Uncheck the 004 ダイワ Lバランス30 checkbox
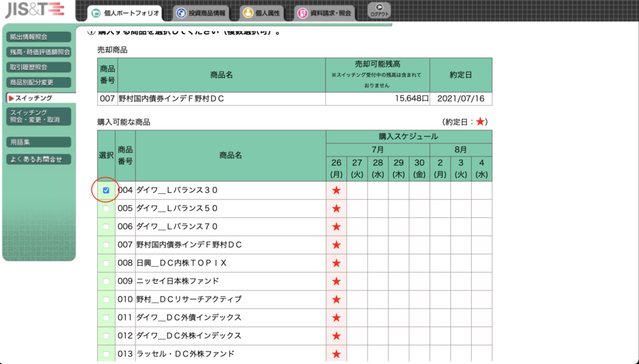Screen dimensions: 639x364 (x=106, y=190)
